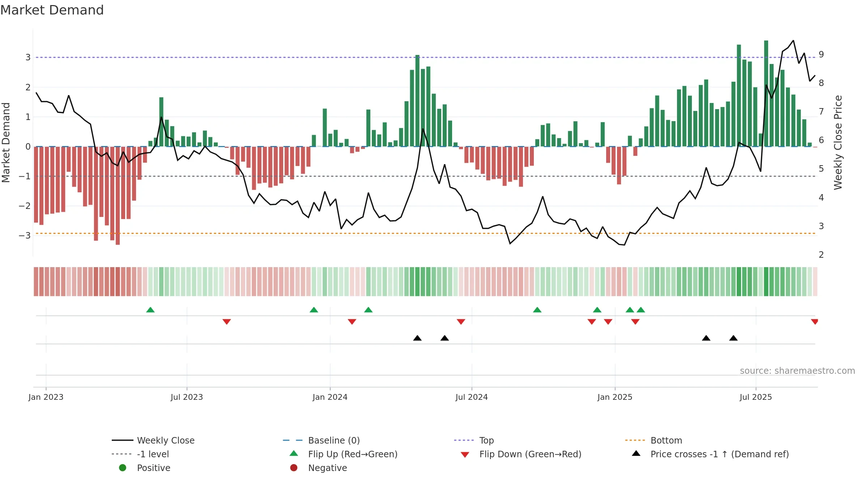This screenshot has height=488, width=868.
Task: Click the source: sharemaestro.com text
Action: pos(797,371)
